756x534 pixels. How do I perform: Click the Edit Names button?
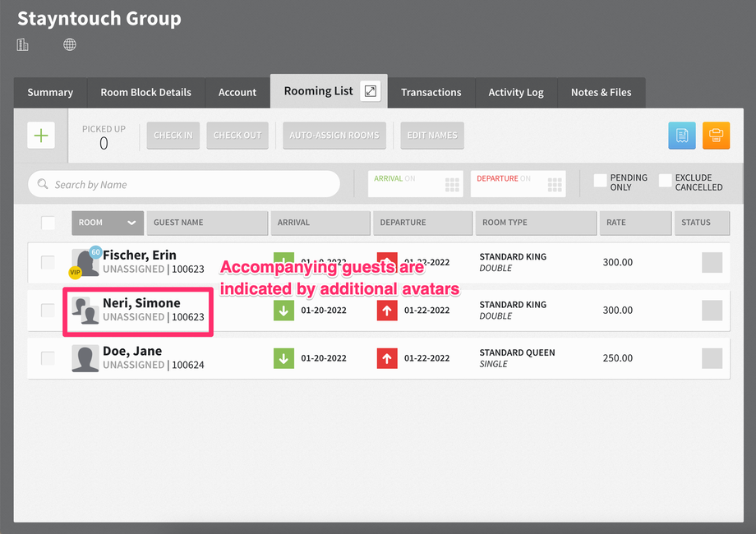click(432, 136)
